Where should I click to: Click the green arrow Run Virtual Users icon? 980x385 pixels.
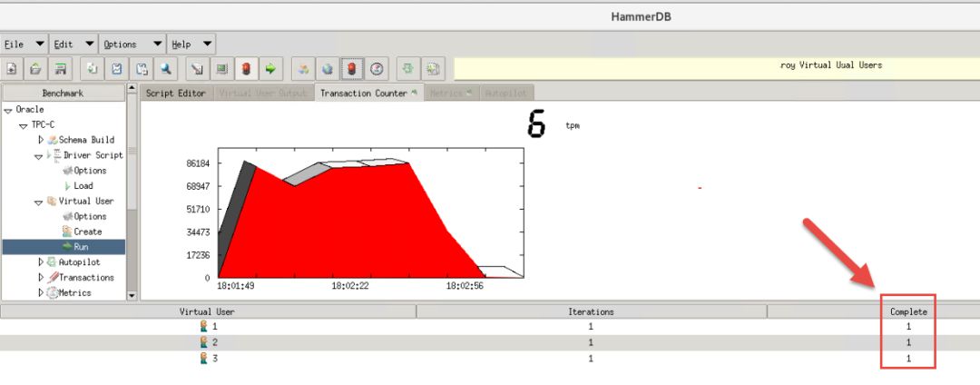(270, 69)
